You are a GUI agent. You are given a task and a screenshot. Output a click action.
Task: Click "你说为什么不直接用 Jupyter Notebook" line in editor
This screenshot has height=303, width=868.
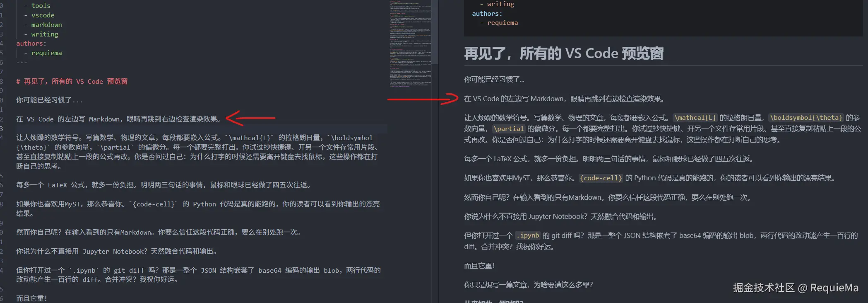pyautogui.click(x=117, y=251)
